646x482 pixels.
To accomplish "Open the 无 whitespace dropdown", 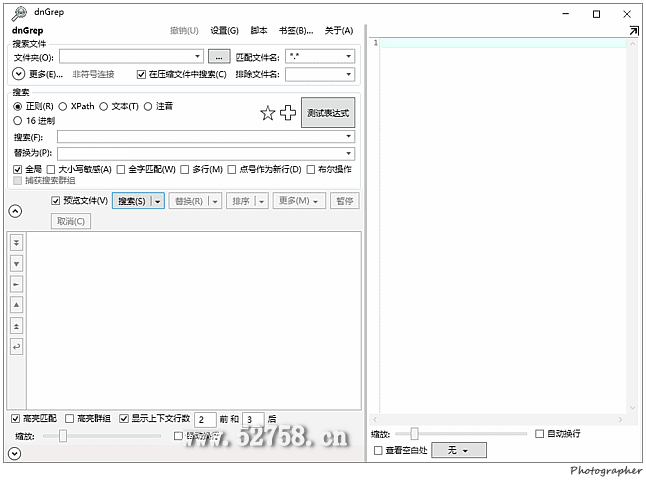I will [x=459, y=450].
